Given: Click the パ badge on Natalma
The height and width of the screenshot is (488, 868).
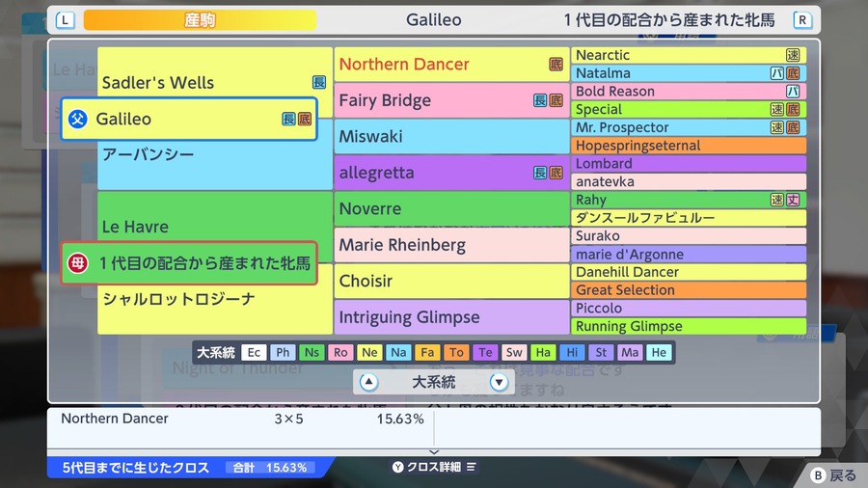Looking at the screenshot, I should (x=777, y=73).
